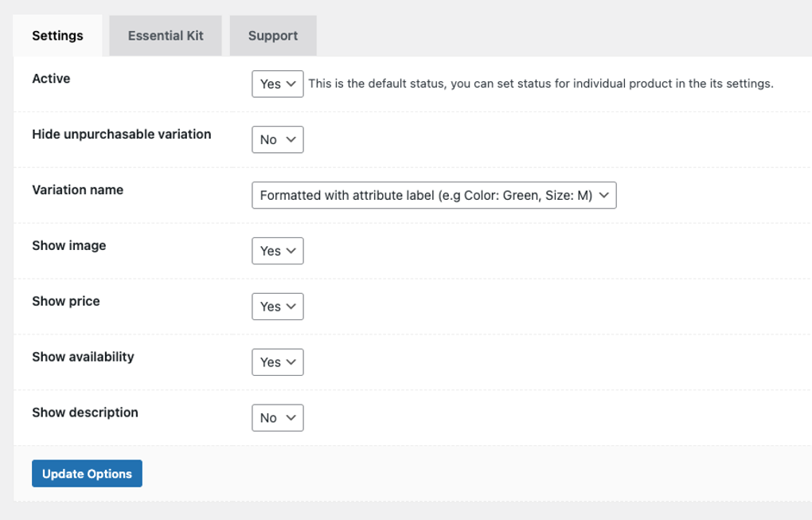
Task: Expand the Show image dropdown
Action: [277, 251]
